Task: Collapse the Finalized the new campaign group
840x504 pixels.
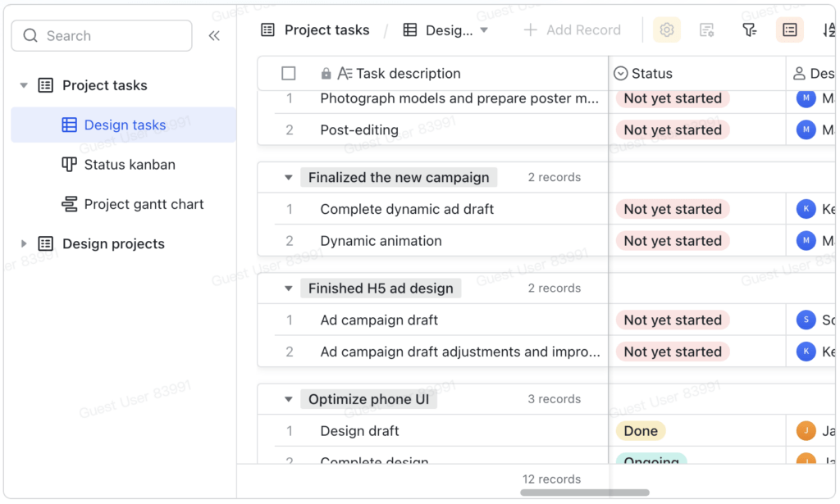Action: pos(288,177)
